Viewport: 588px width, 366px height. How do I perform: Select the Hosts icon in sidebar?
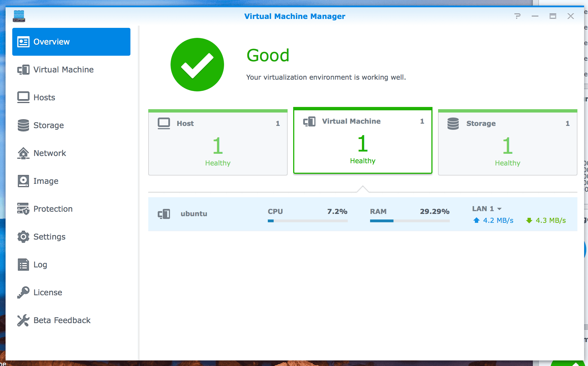(x=23, y=97)
